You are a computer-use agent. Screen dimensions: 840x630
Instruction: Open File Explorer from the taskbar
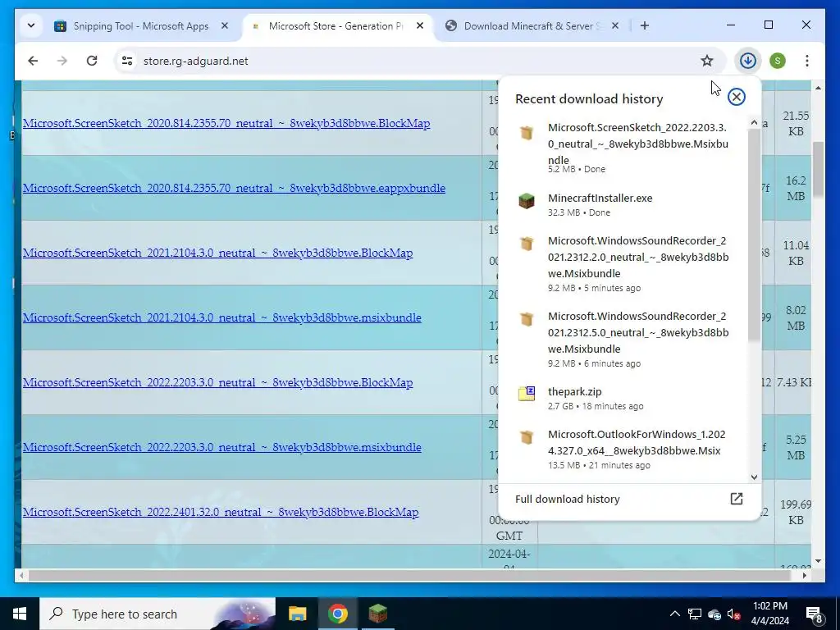[x=297, y=614]
